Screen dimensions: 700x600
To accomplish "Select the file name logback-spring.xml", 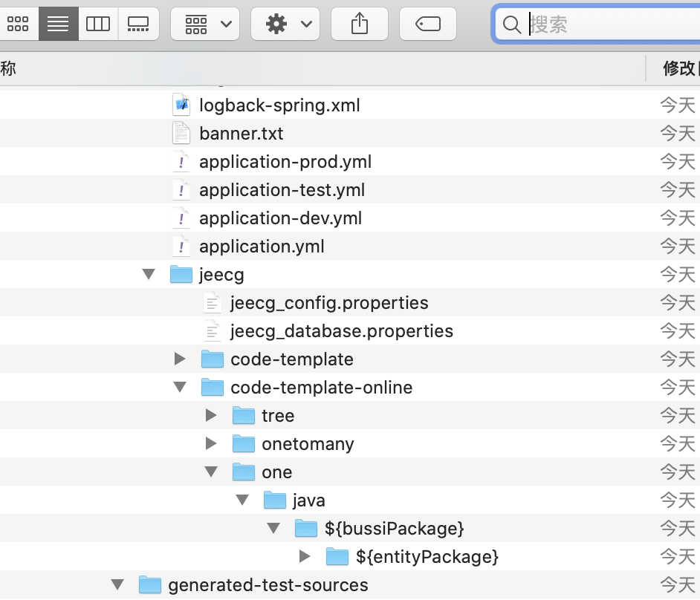I will pyautogui.click(x=279, y=105).
